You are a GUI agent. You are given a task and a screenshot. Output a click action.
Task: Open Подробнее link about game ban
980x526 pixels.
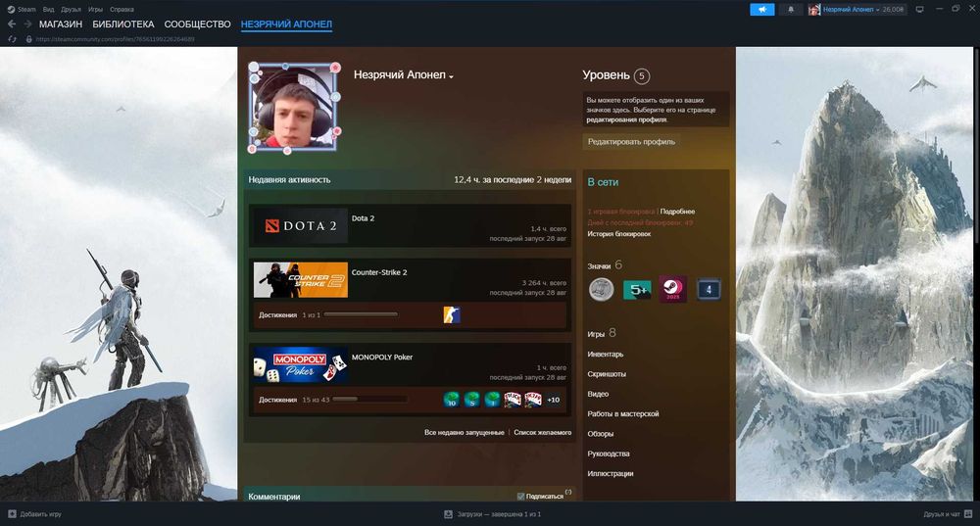tap(677, 212)
